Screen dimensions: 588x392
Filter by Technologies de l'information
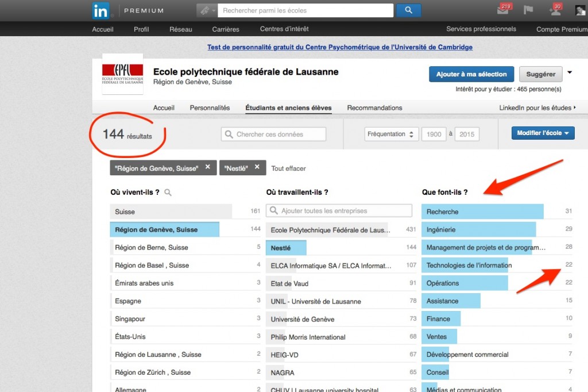(x=497, y=265)
